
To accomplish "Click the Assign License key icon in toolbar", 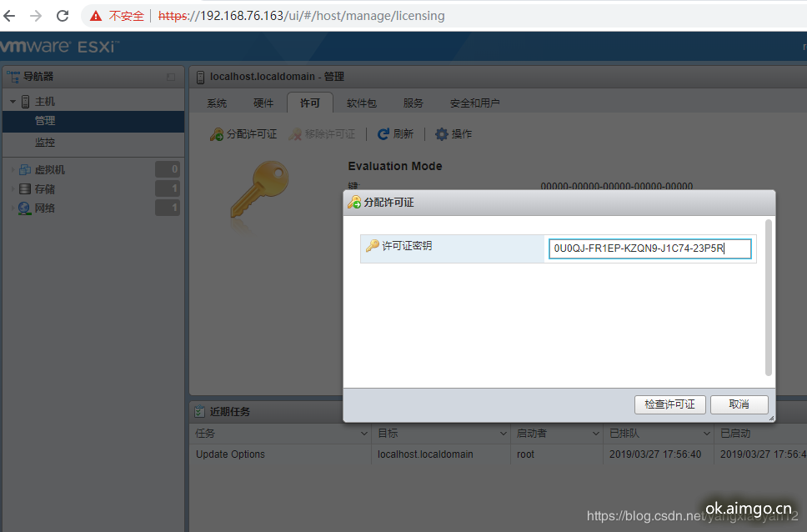I will 216,134.
